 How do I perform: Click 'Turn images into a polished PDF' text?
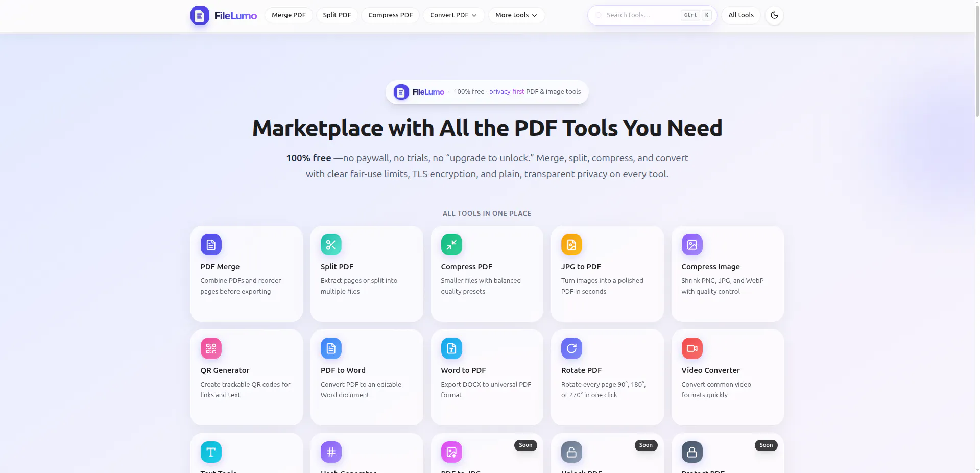[602, 286]
